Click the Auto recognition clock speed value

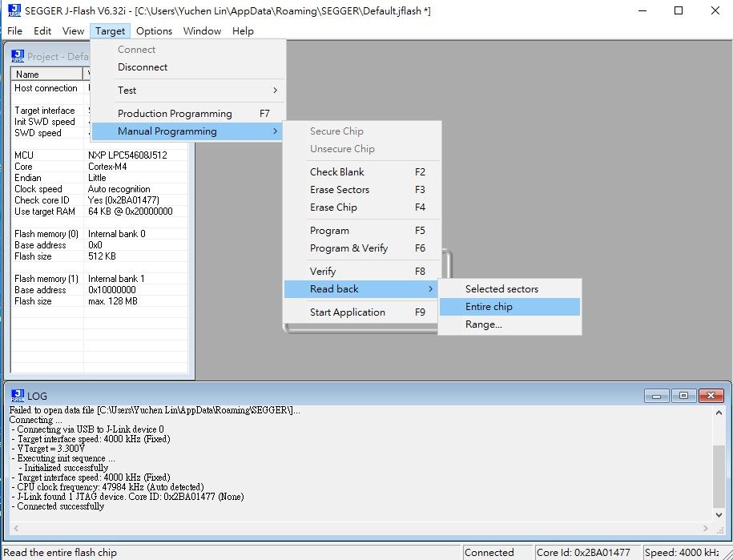click(x=119, y=189)
